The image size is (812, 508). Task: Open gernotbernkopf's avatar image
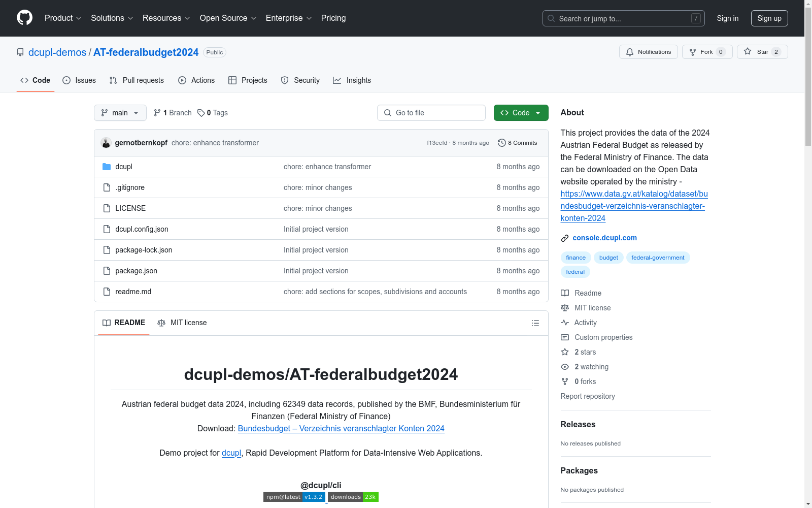[x=106, y=143]
